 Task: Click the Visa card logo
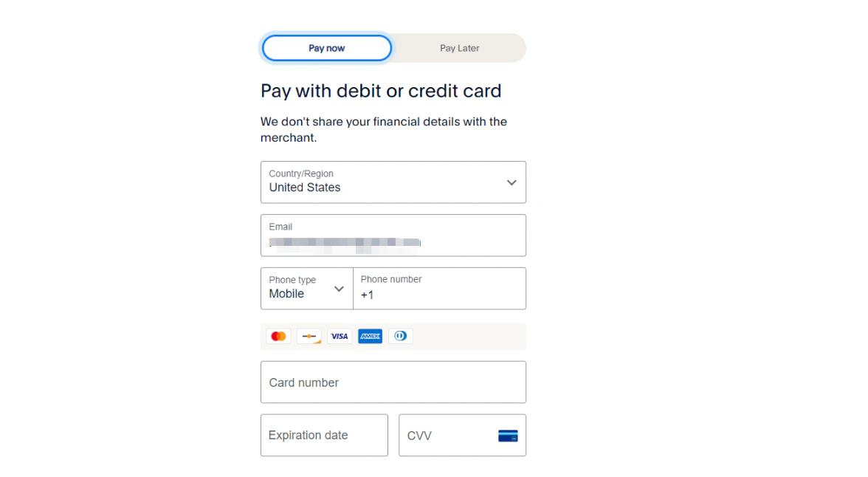(x=340, y=337)
